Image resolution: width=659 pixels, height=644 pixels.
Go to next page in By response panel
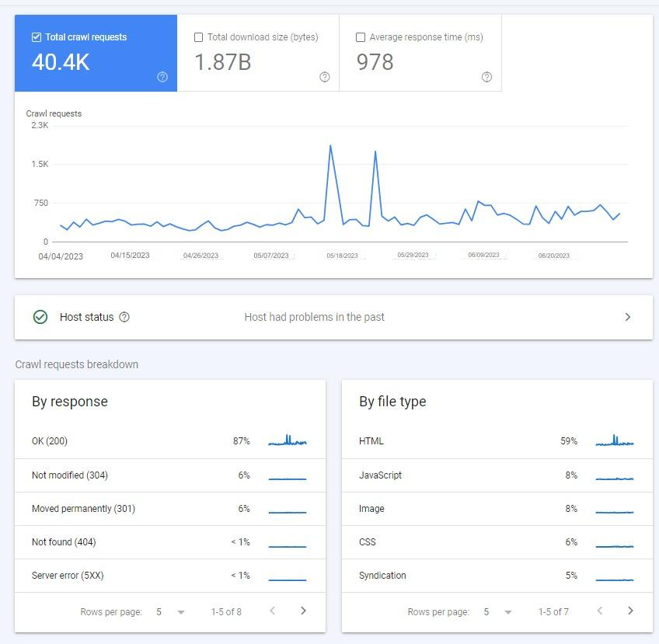tap(303, 611)
